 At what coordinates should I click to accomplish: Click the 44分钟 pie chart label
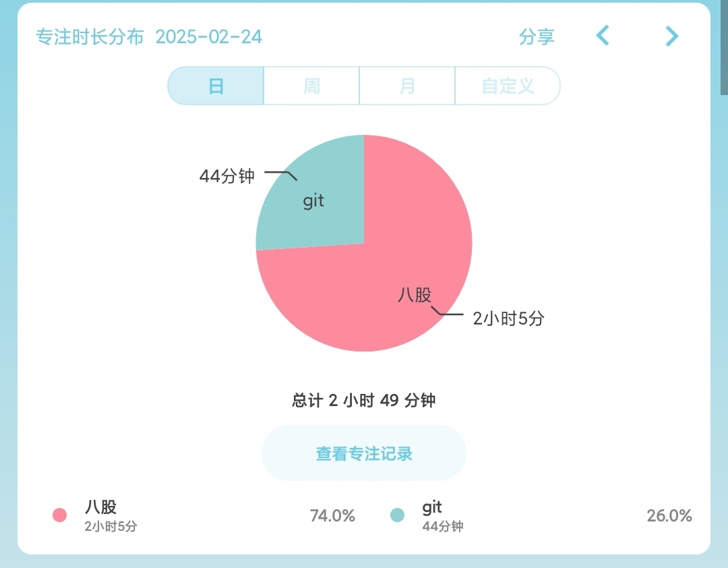(227, 176)
